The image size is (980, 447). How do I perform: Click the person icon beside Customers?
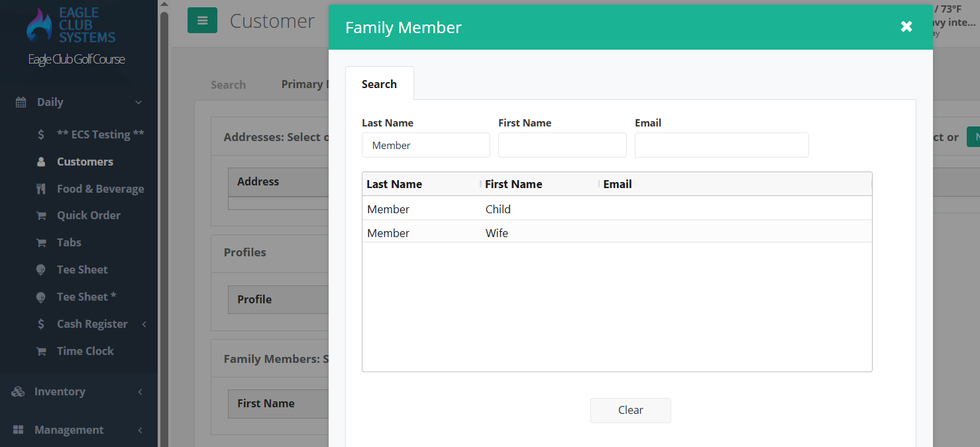[x=41, y=162]
